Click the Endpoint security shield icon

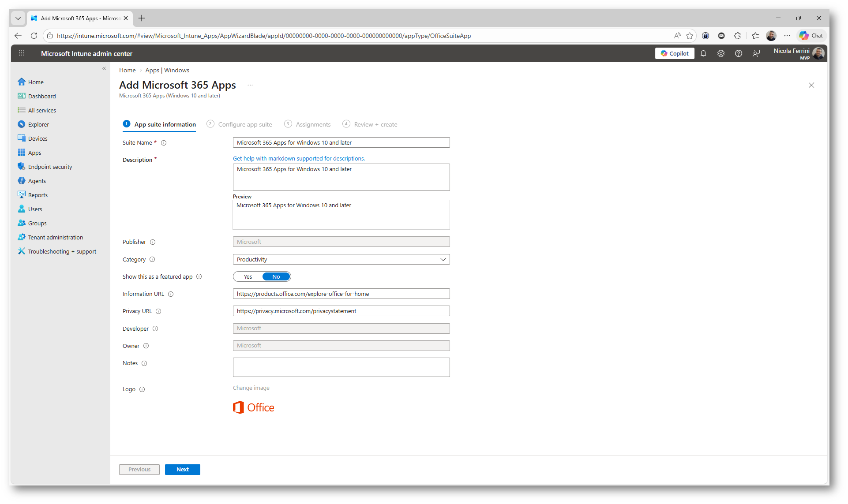21,167
